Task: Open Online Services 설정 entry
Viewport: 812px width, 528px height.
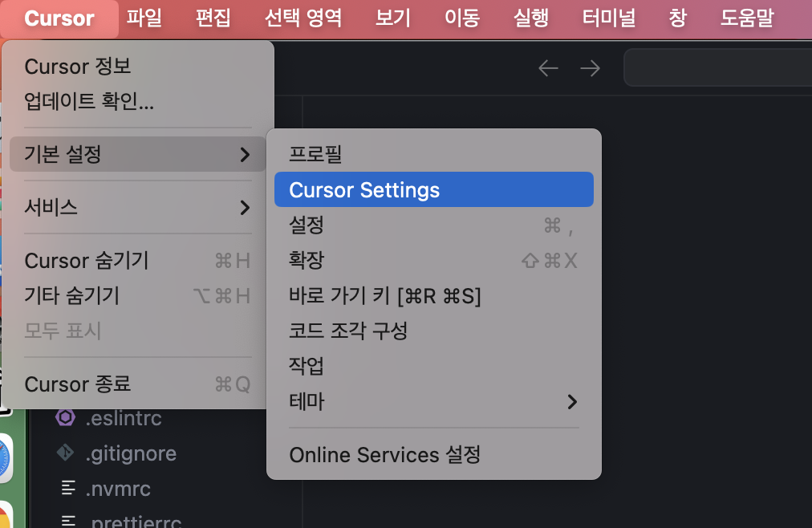Action: pyautogui.click(x=434, y=455)
